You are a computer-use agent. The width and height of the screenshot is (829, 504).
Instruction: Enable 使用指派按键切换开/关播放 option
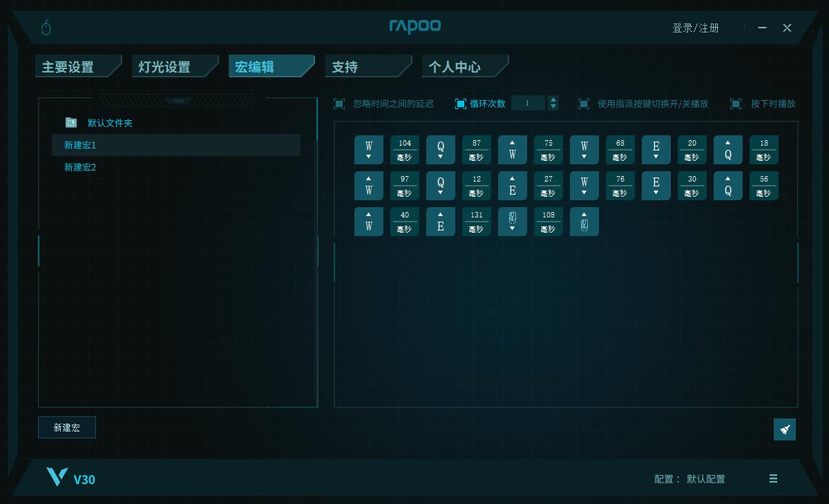(584, 104)
